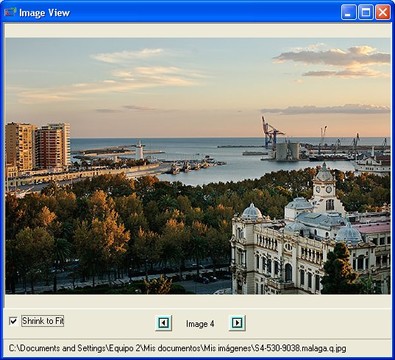The width and height of the screenshot is (395, 360).
Task: Minimize the Image View window
Action: tap(348, 13)
